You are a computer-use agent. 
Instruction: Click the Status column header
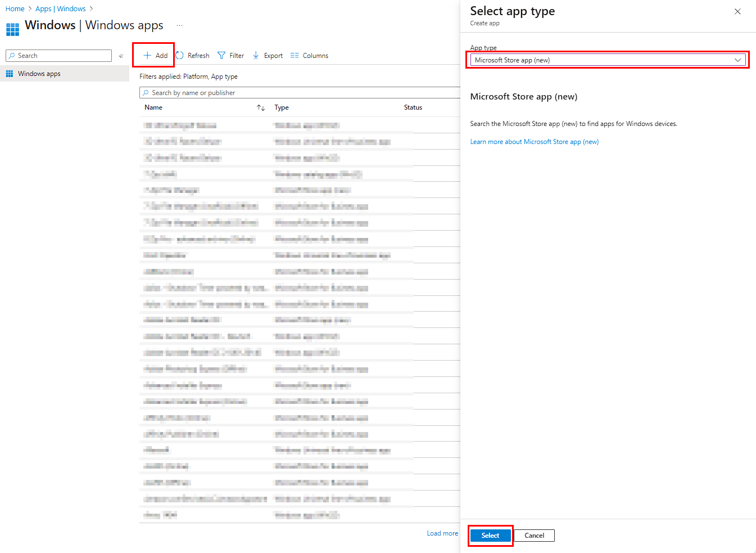(x=413, y=107)
